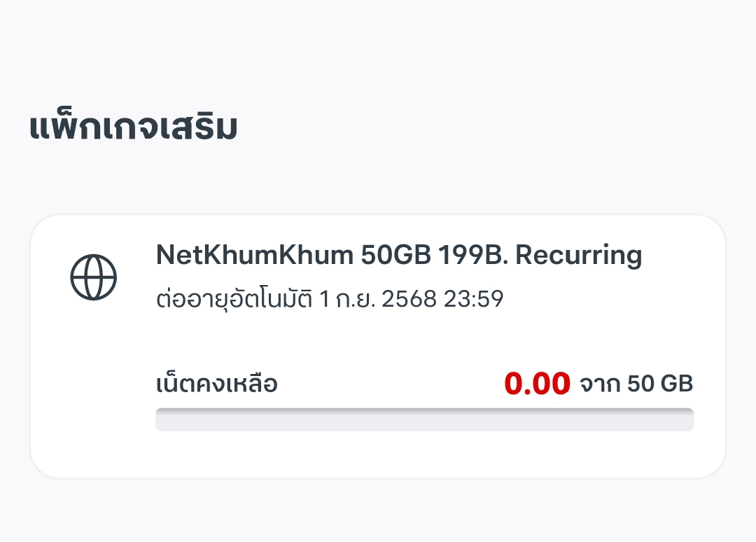Click the 50GB text in package name
Image resolution: width=756 pixels, height=542 pixels.
(x=395, y=255)
